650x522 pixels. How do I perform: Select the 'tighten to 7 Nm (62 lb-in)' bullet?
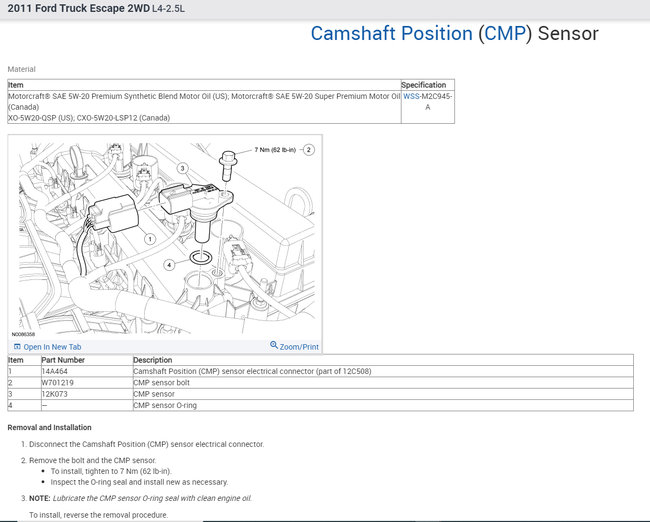click(111, 471)
